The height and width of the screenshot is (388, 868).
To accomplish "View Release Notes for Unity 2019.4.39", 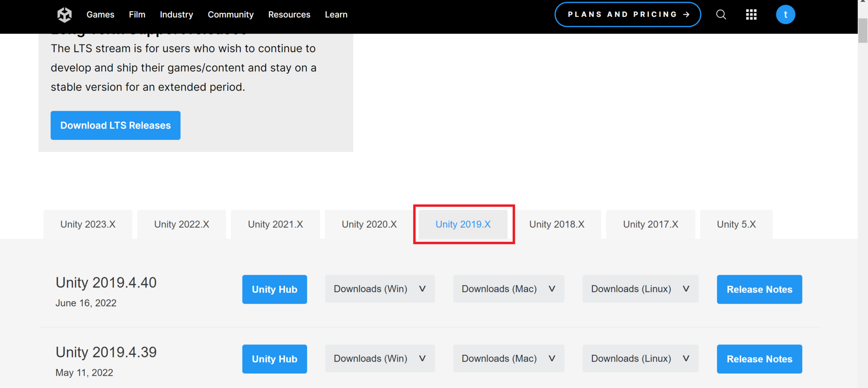I will pyautogui.click(x=759, y=359).
